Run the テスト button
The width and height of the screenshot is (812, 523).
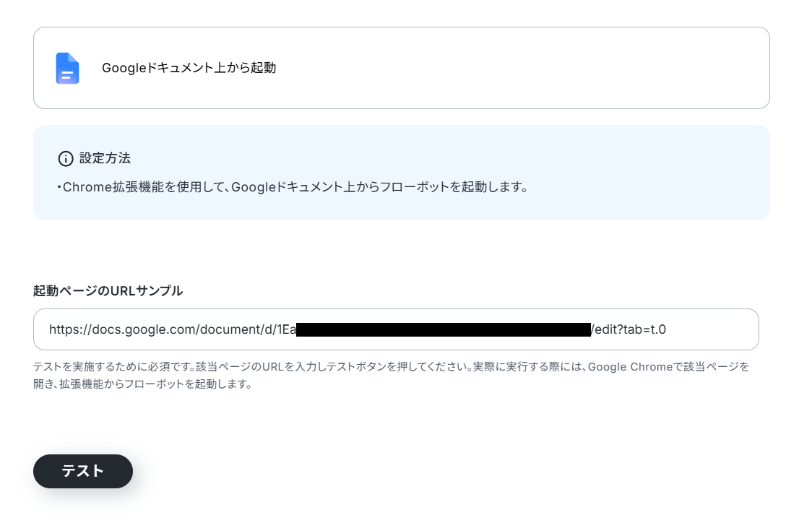(x=83, y=471)
